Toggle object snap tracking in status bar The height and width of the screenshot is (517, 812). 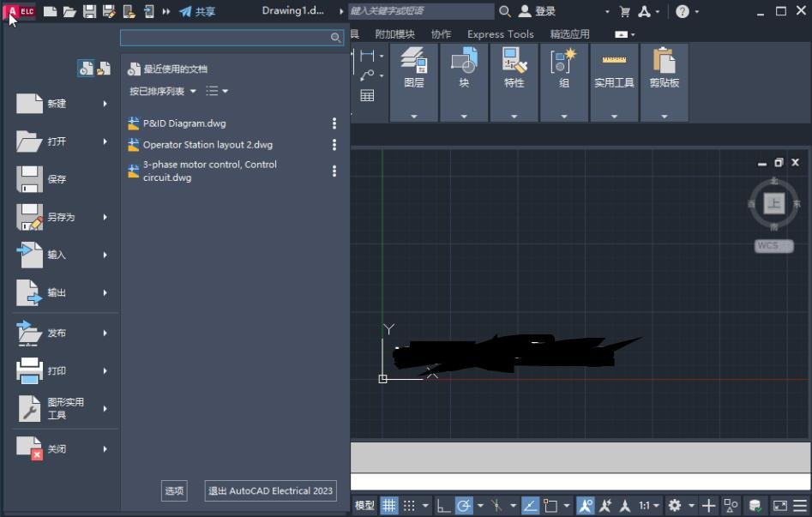(x=530, y=505)
